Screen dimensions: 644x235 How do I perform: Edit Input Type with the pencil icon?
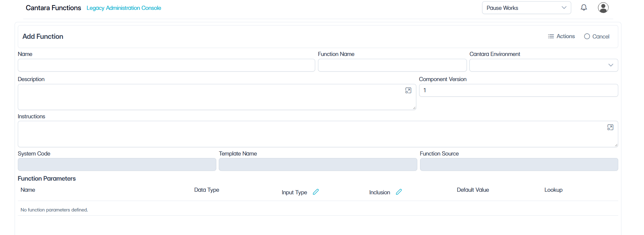(x=315, y=192)
